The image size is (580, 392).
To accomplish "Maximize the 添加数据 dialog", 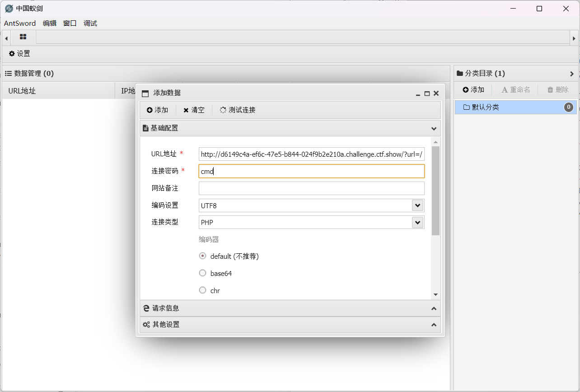I will click(427, 93).
